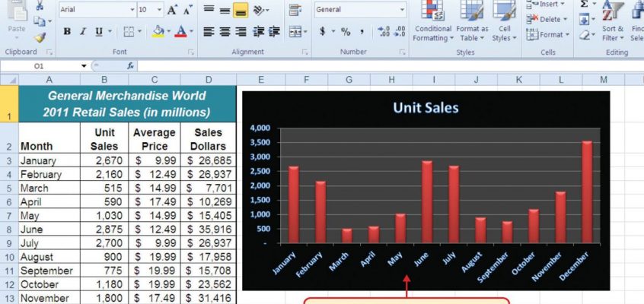The height and width of the screenshot is (304, 644).
Task: Expand the Merge & Center dropdown arrow
Action: point(305,32)
